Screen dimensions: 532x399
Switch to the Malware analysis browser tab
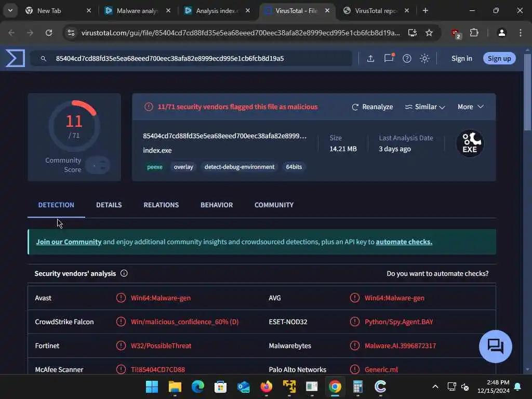[x=138, y=11]
